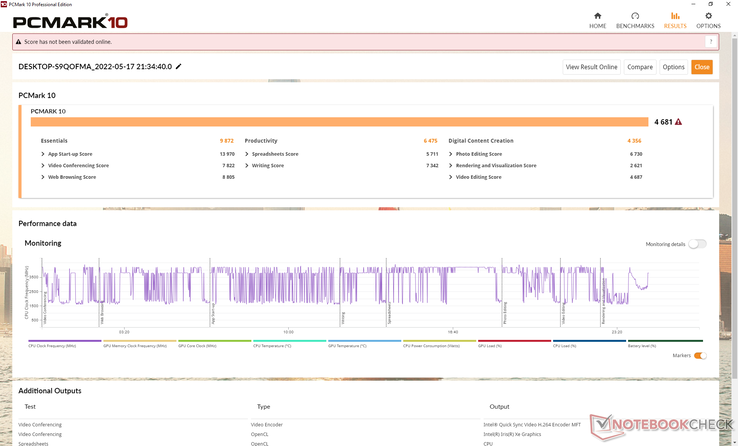This screenshot has height=446, width=738.
Task: Edit the result name with pencil icon
Action: (x=179, y=67)
